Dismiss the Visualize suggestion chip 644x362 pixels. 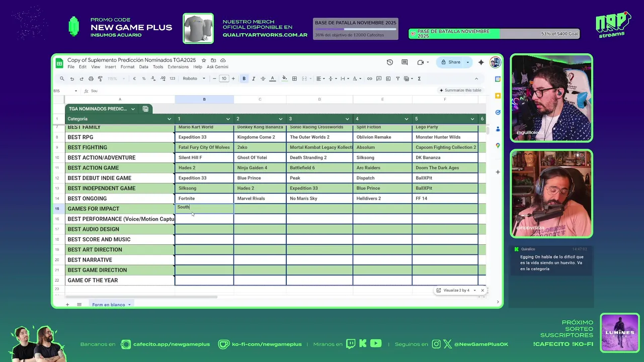[x=482, y=291]
